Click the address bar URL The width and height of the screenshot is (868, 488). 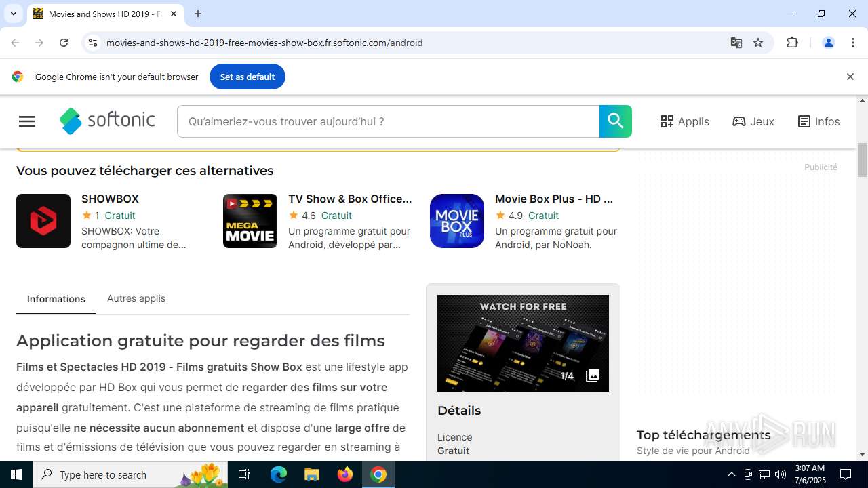click(264, 43)
